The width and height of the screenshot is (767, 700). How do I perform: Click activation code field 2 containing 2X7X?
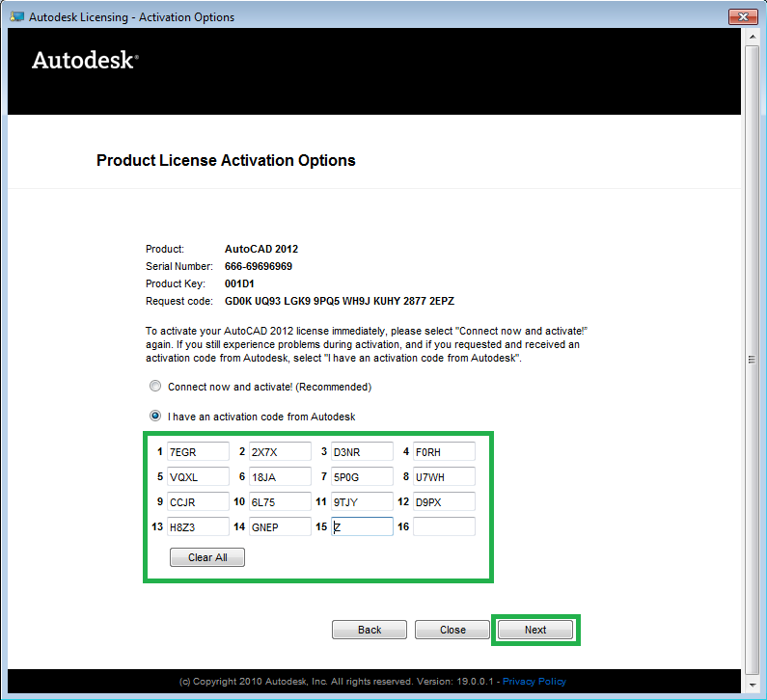pyautogui.click(x=280, y=451)
